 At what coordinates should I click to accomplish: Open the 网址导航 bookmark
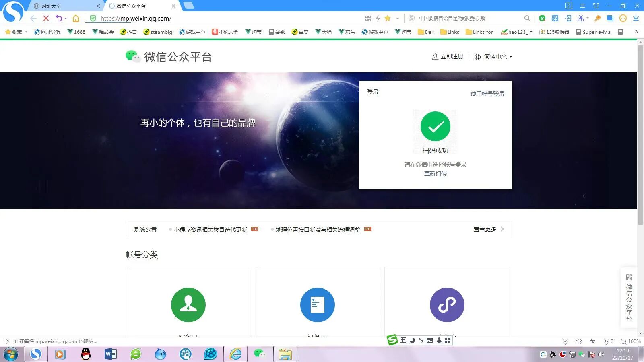(47, 32)
